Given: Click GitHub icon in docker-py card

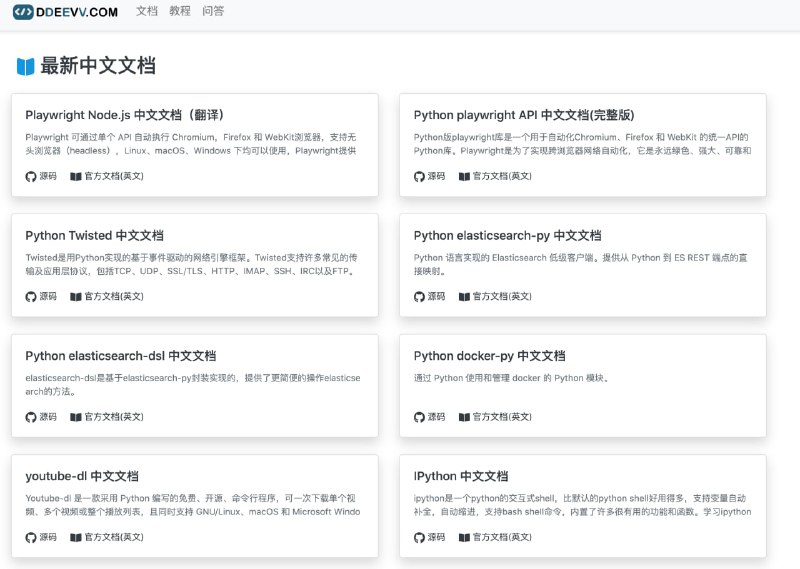Looking at the screenshot, I should coord(419,417).
